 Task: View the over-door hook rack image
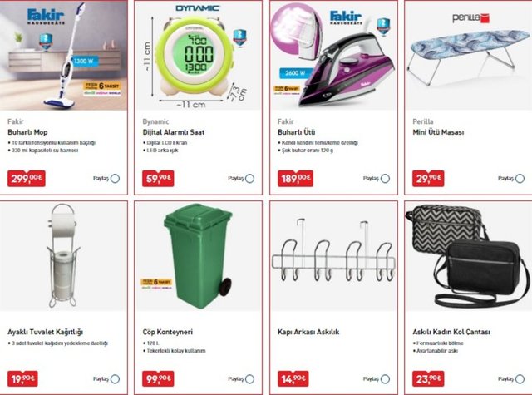point(333,256)
